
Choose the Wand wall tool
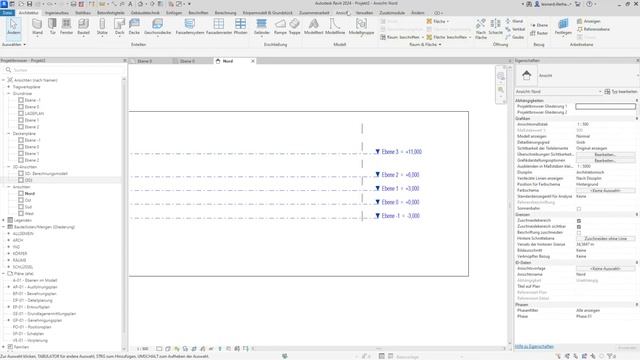(37, 27)
